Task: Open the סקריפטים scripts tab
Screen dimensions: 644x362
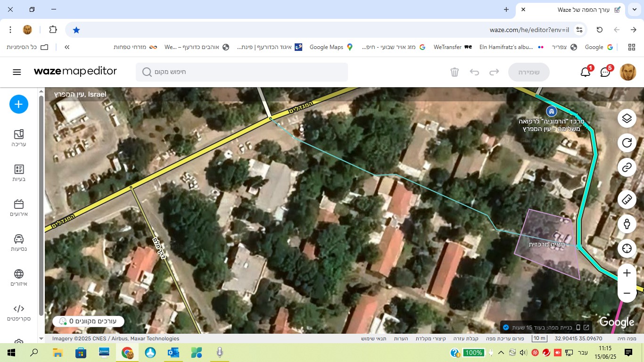Action: click(x=19, y=313)
